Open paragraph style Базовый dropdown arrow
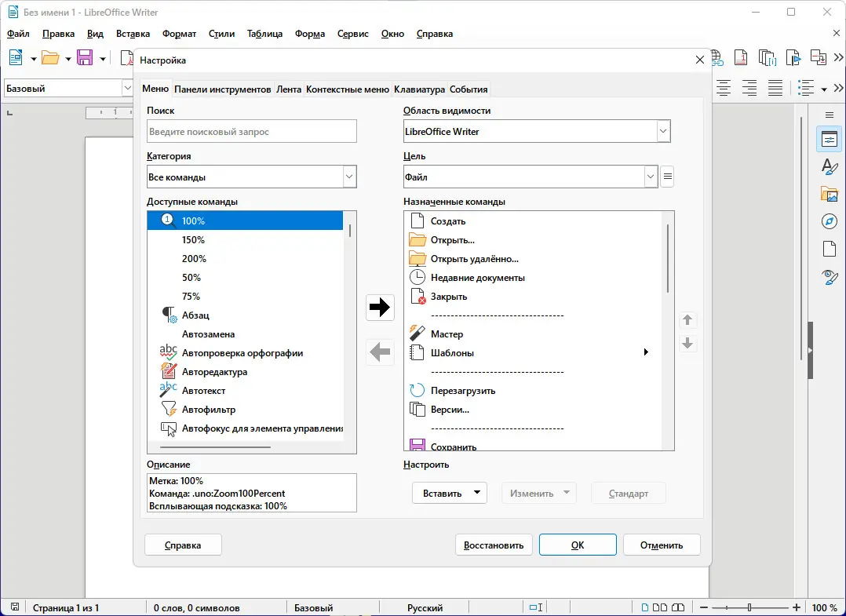This screenshot has width=846, height=616. [127, 88]
